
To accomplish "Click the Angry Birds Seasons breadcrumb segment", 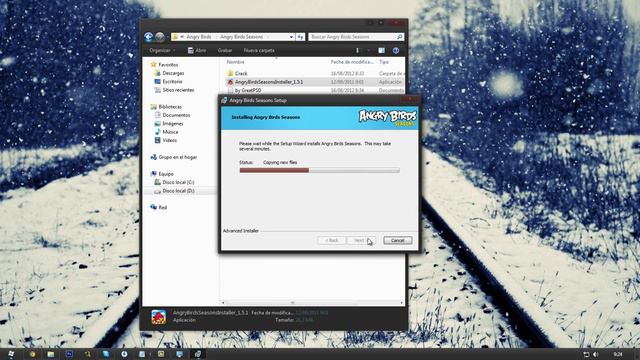I will pyautogui.click(x=241, y=37).
